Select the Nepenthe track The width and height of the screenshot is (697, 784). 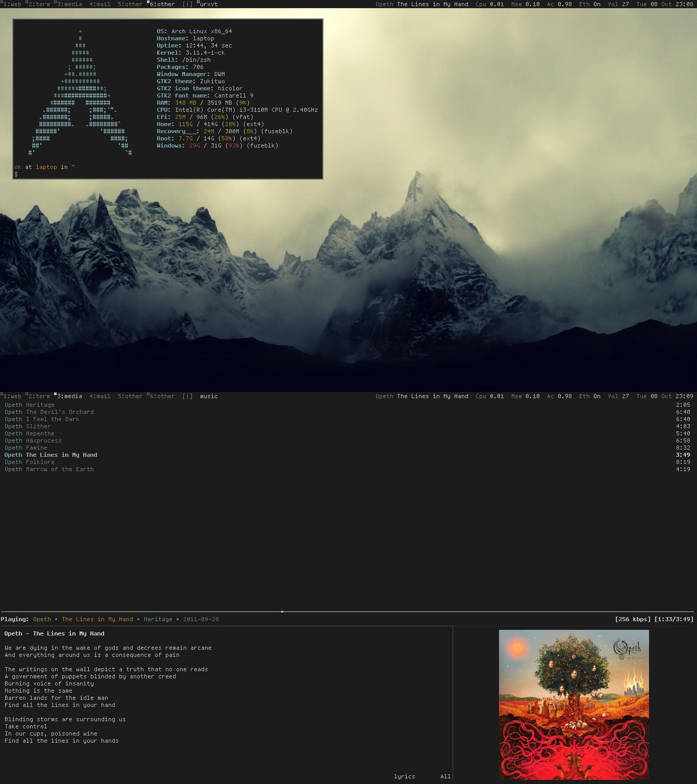347,433
